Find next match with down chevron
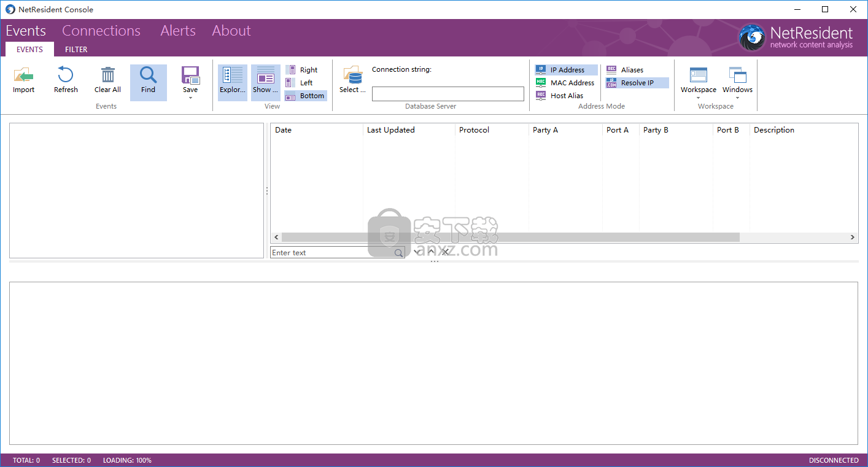 pyautogui.click(x=417, y=252)
